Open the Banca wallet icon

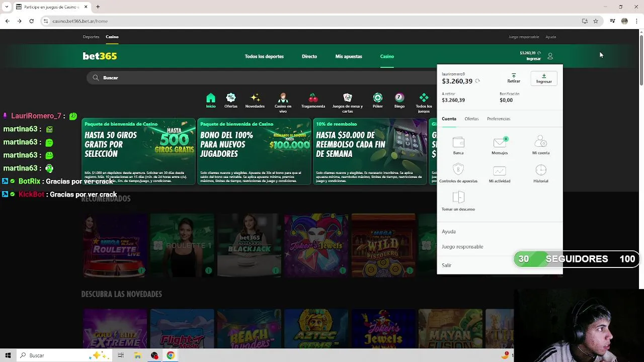coord(458,142)
